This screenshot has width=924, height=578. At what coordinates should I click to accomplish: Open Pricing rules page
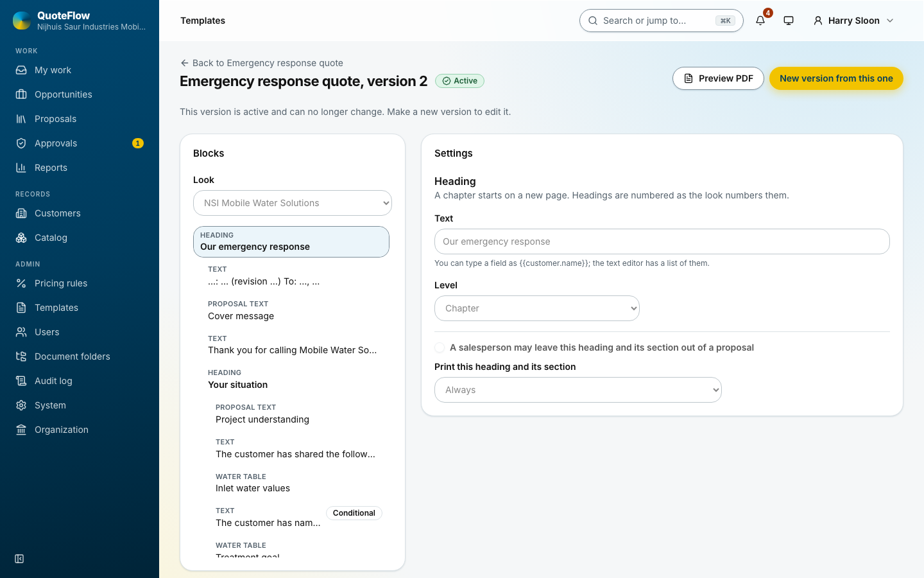click(80, 283)
